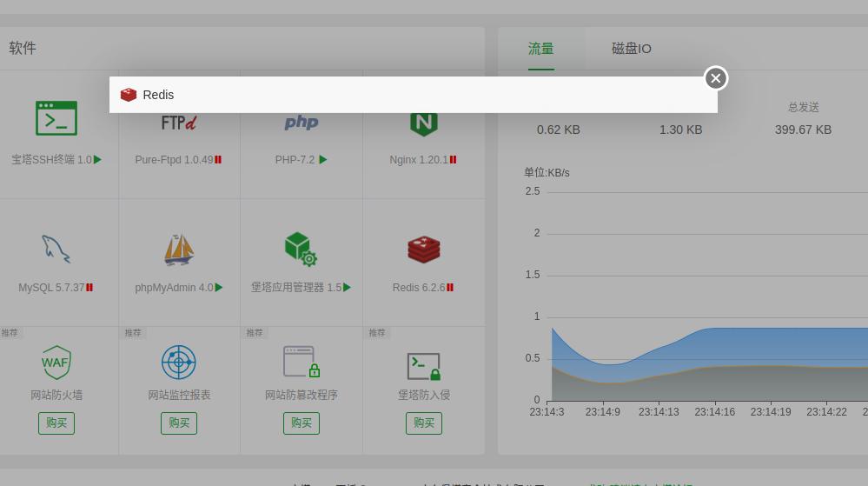Screen dimensions: 868x486
Task: Open the Redis 6.2.6 label
Action: point(419,288)
